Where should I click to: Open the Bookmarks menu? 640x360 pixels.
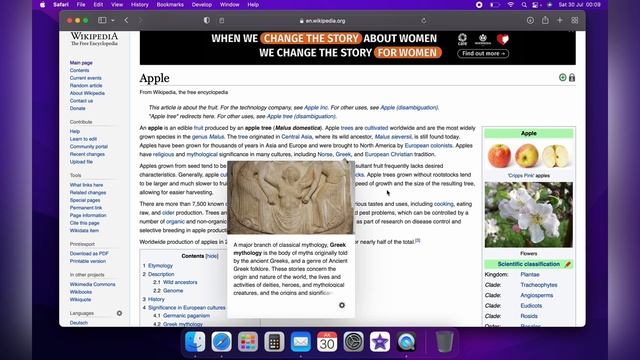[x=170, y=5]
